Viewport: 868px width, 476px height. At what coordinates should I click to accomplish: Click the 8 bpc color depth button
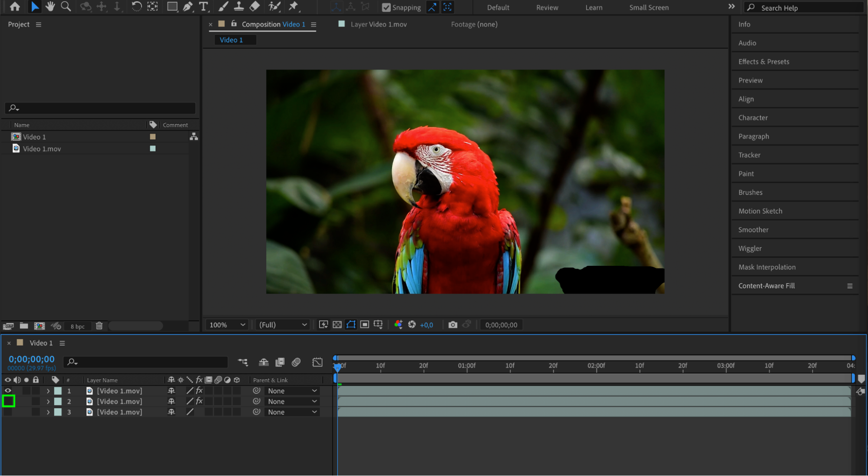(78, 327)
